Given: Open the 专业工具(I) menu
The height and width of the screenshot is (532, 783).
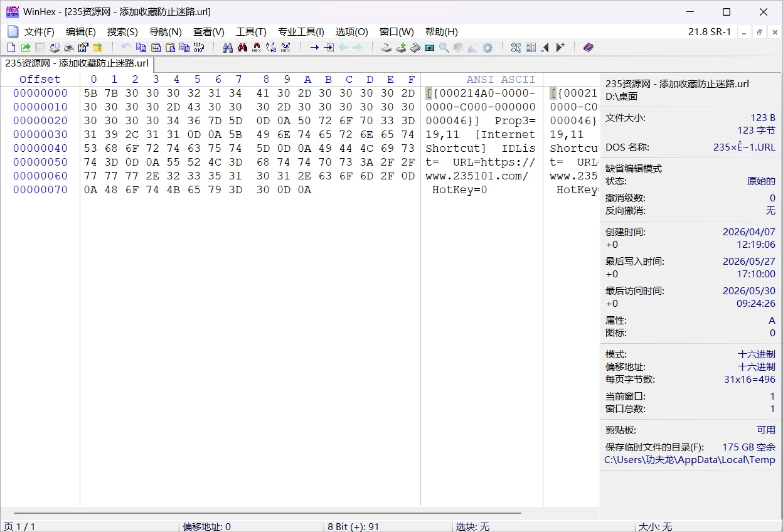Looking at the screenshot, I should pos(301,32).
